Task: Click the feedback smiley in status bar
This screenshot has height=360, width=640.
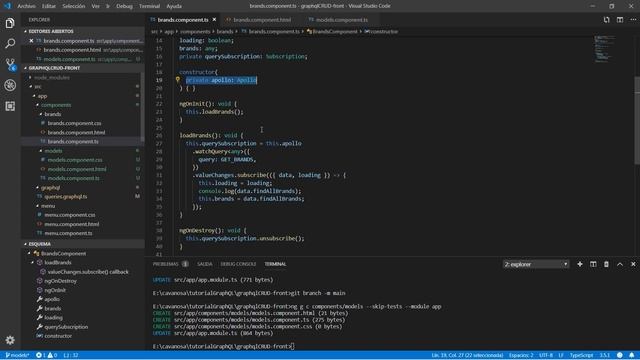Action: coord(620,355)
